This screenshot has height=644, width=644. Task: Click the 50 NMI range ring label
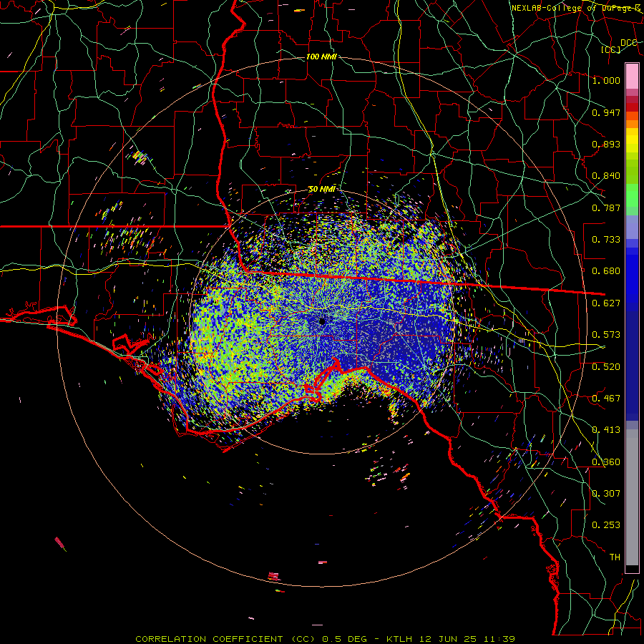tap(321, 189)
